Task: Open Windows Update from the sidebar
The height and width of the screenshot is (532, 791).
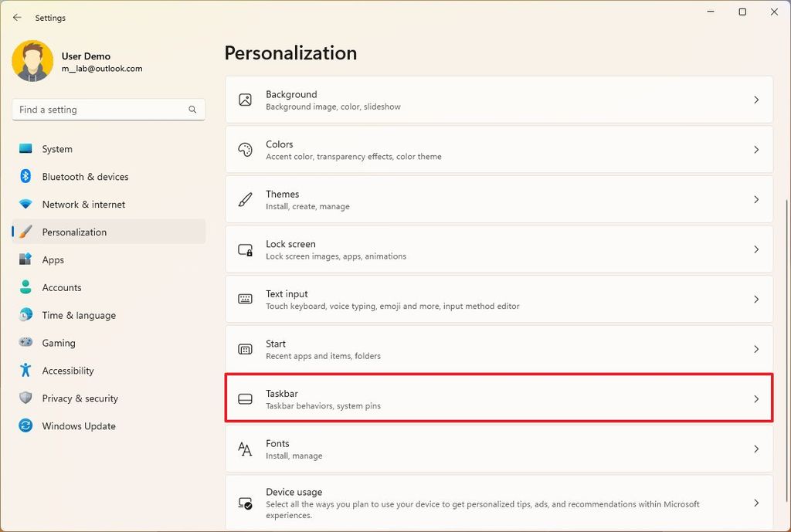Action: 78,425
